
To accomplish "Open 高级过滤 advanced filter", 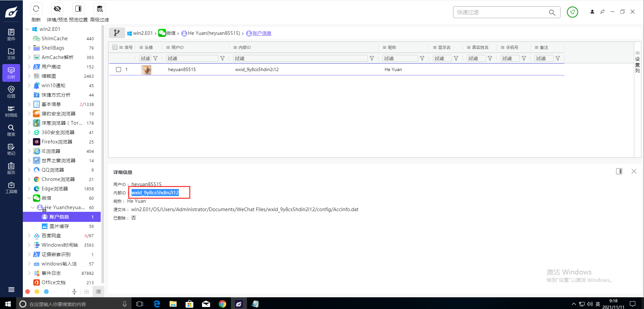I will coord(100,9).
